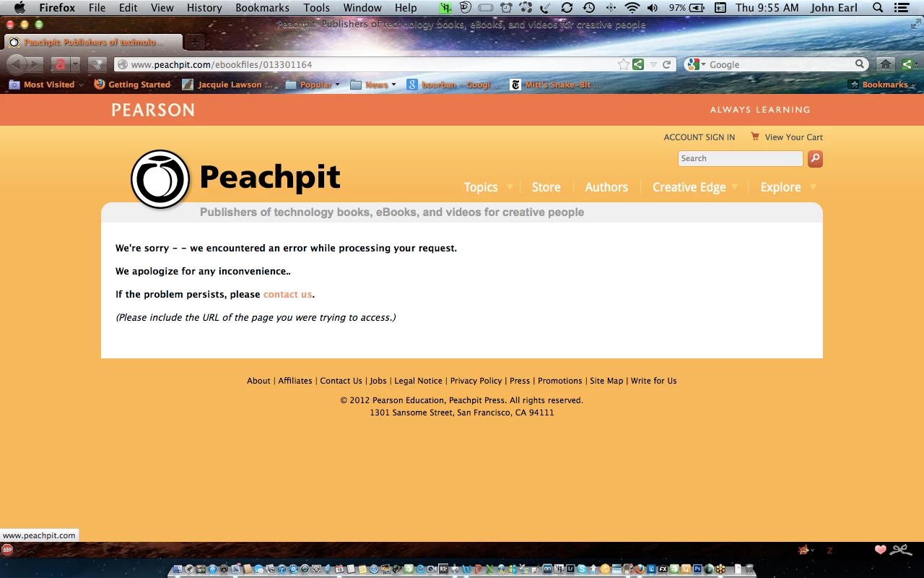This screenshot has height=578, width=924.
Task: Open the About footer link
Action: pos(258,381)
